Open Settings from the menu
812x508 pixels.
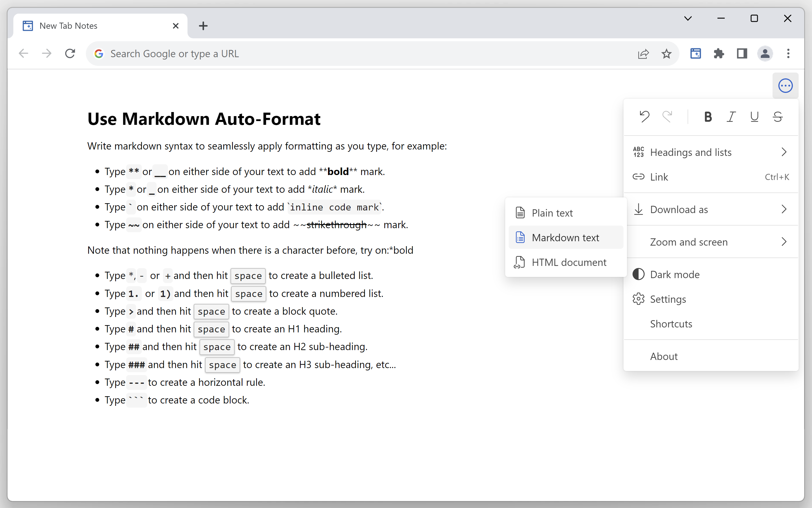click(711, 299)
